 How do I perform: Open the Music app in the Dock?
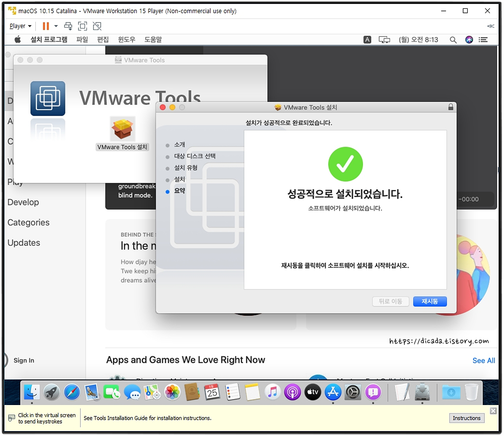pos(273,392)
